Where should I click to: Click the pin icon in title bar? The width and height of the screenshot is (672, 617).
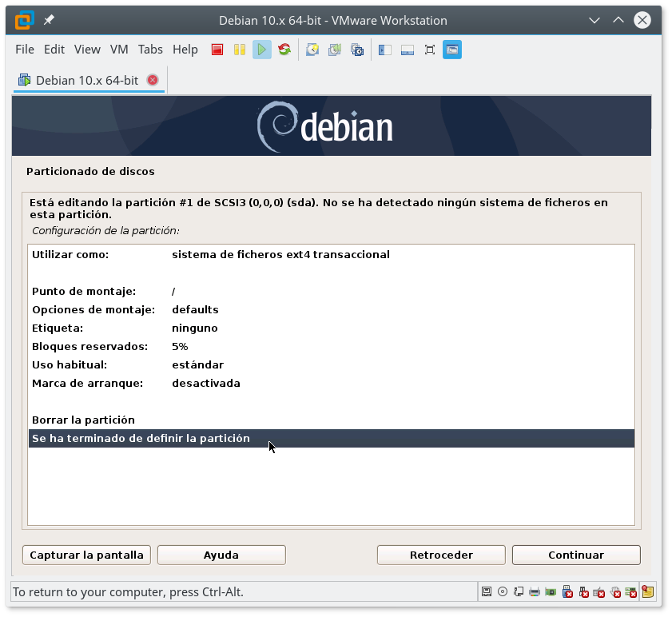point(49,20)
